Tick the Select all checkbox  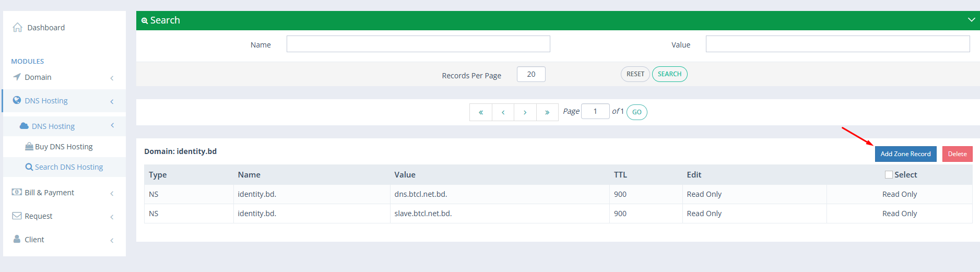point(889,175)
